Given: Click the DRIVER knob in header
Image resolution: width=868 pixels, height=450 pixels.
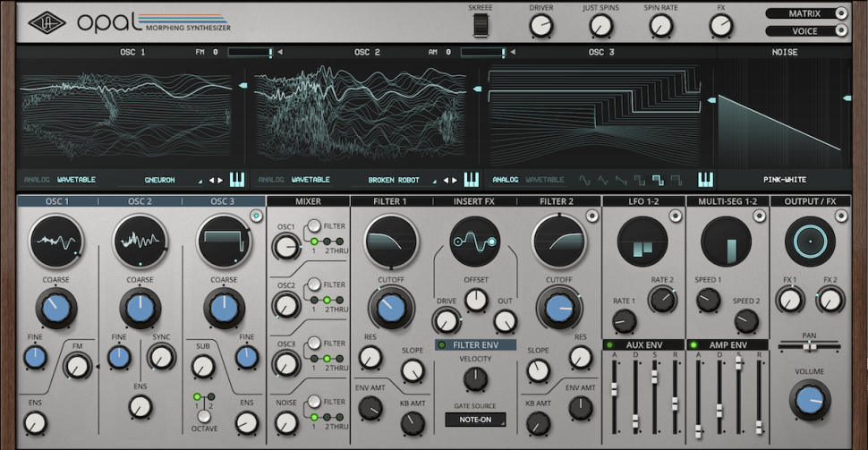Looking at the screenshot, I should (540, 25).
